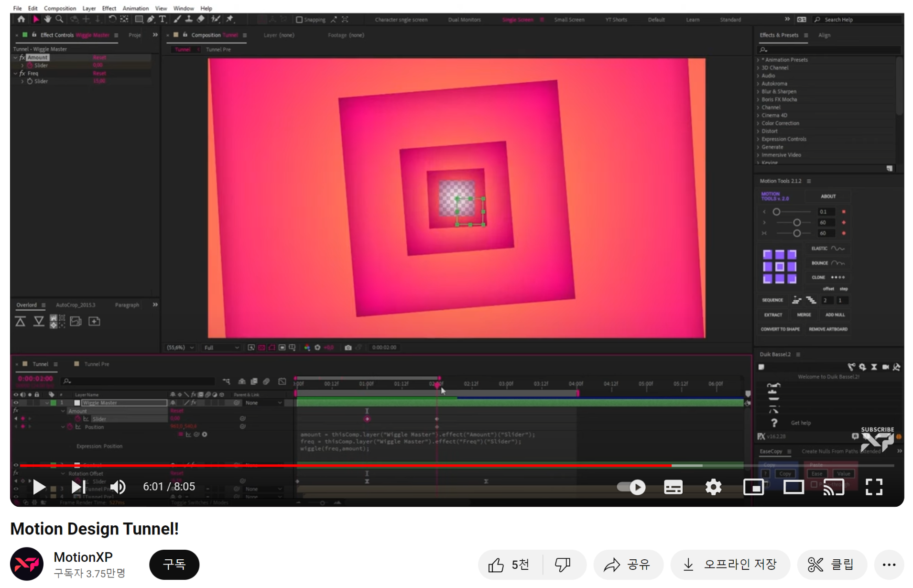
Task: Click the Motion Tools center anchor point square
Action: [x=780, y=267]
